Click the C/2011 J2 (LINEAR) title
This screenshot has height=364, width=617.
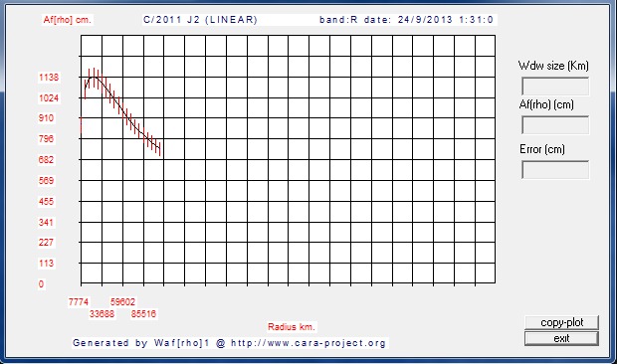(x=200, y=20)
